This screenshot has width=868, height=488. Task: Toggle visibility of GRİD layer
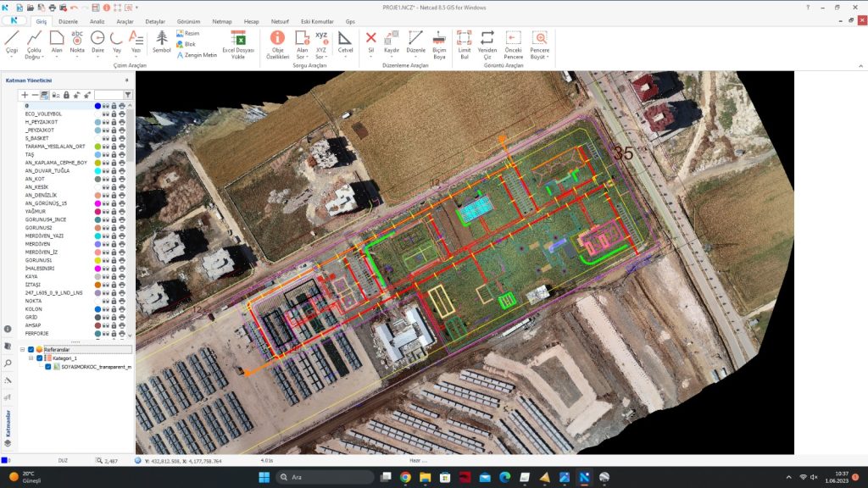coord(105,318)
